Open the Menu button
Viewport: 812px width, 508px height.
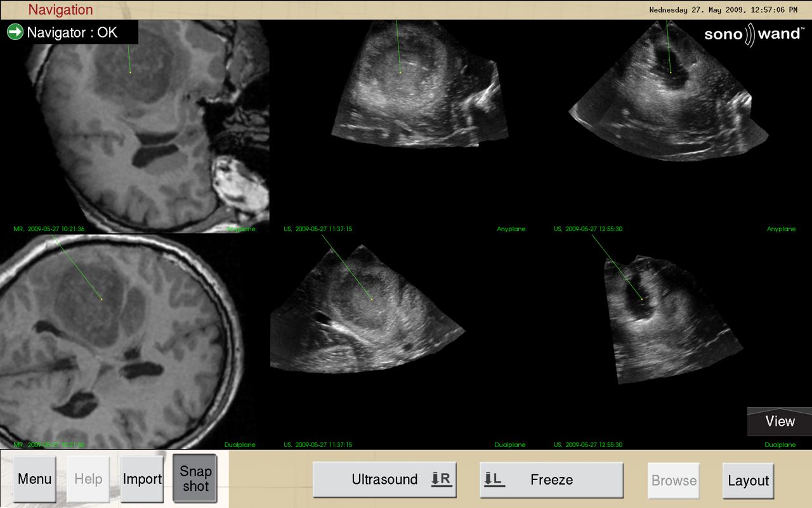[35, 479]
